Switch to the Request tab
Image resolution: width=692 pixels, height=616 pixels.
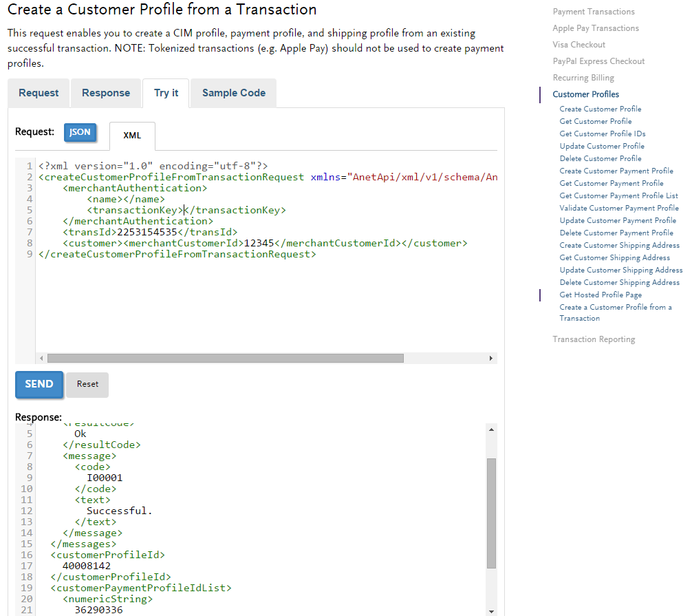click(x=39, y=93)
